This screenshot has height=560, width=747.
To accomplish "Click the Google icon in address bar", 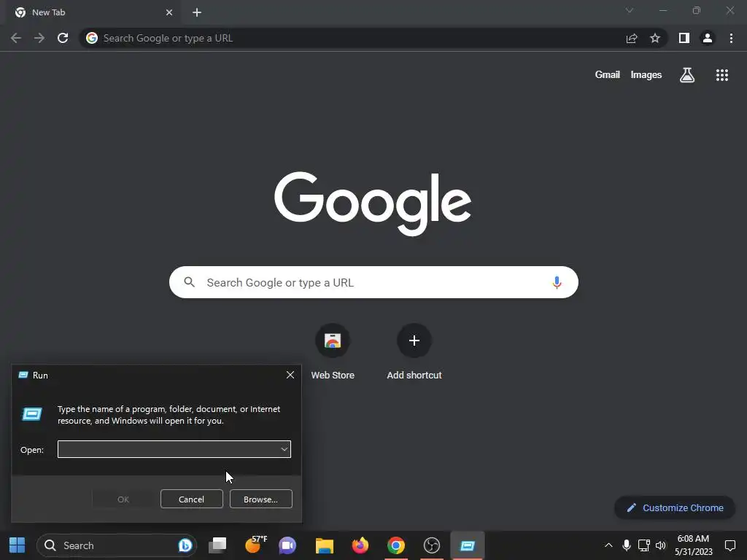I will pyautogui.click(x=92, y=38).
